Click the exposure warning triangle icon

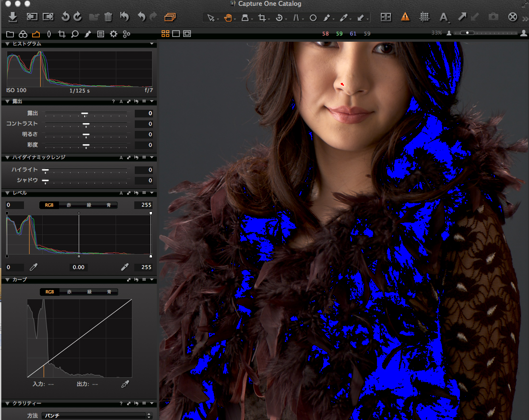tap(405, 17)
